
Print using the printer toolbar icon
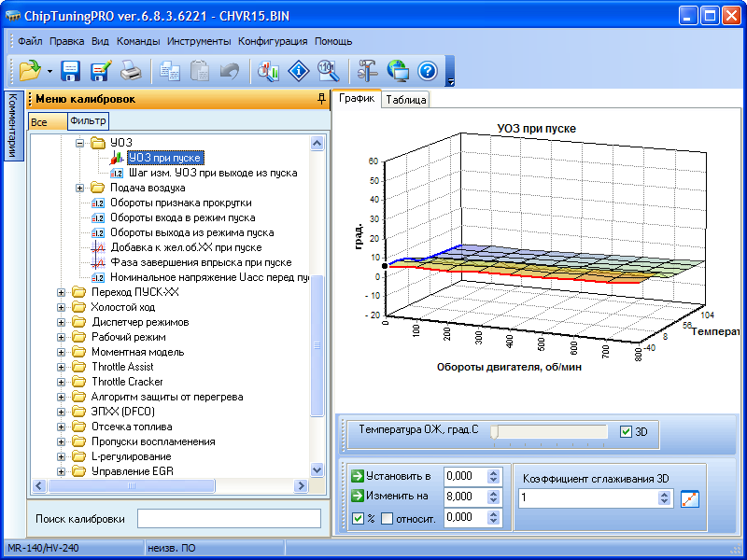click(131, 70)
